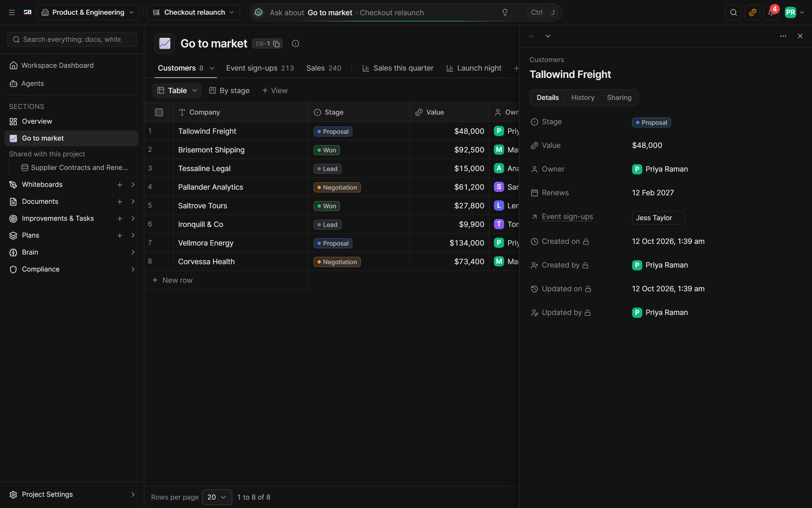812x508 pixels.
Task: Open the rows per page dropdown
Action: [217, 497]
